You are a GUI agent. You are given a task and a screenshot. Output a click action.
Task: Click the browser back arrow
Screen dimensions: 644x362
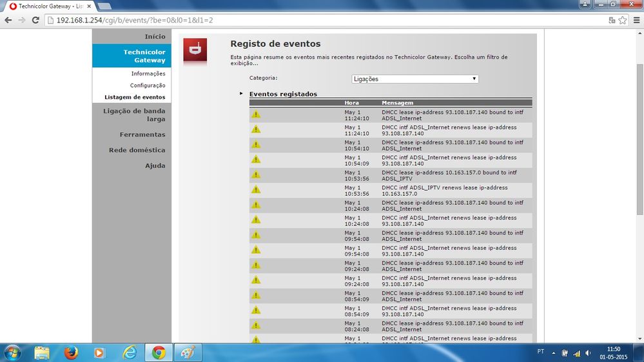coord(8,20)
